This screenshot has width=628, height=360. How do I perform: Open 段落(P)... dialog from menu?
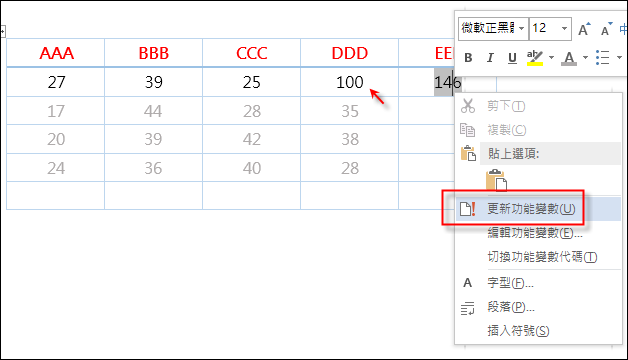(x=538, y=307)
